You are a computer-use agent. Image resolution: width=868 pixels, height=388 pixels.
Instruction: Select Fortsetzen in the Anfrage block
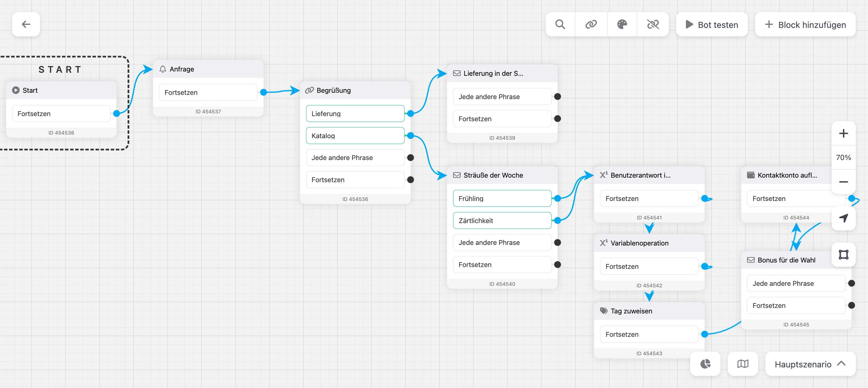(208, 92)
